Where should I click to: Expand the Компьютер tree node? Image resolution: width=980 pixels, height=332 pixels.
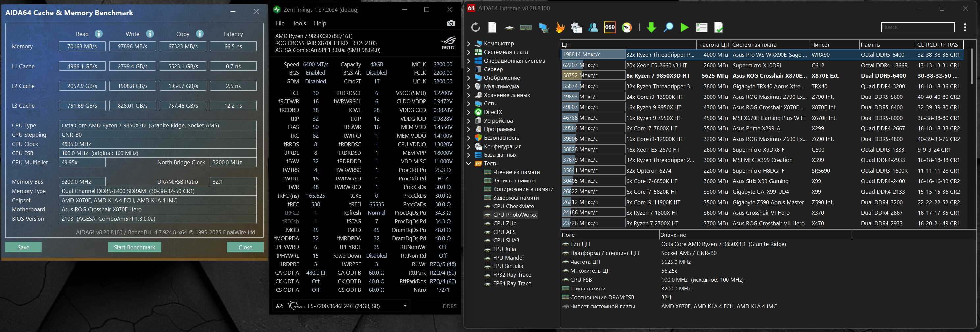(x=469, y=44)
